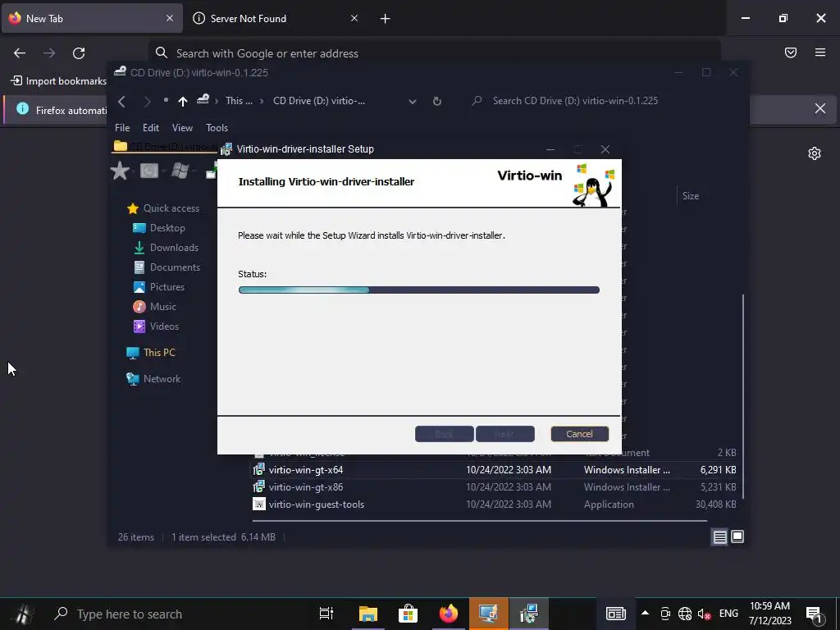Open Downloads in the explorer sidebar
Image resolution: width=840 pixels, height=630 pixels.
tap(166, 248)
